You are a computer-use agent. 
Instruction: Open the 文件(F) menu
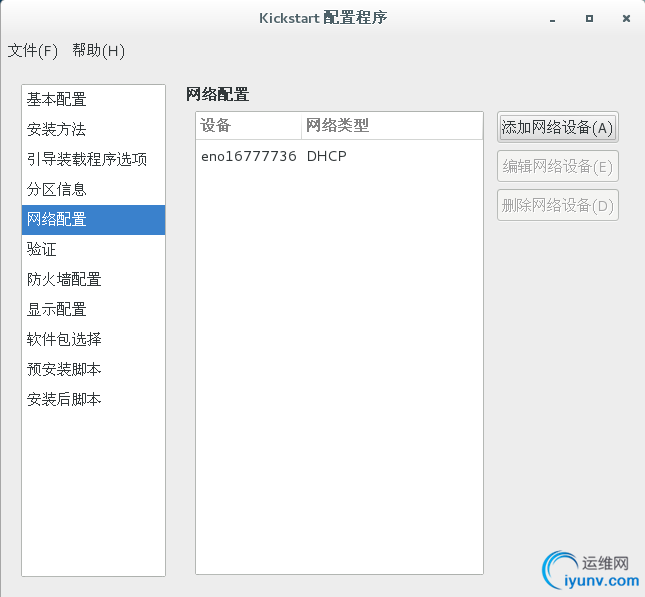pyautogui.click(x=32, y=51)
